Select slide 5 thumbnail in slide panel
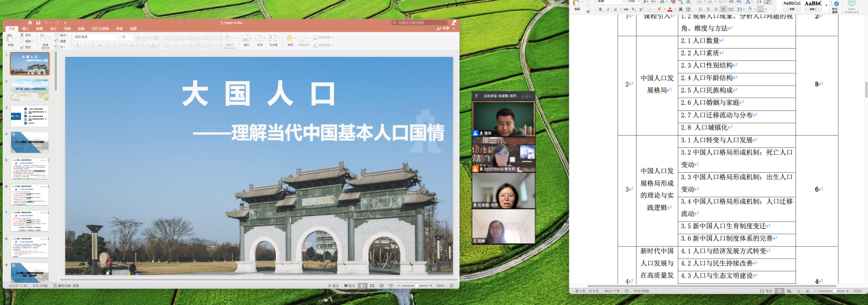Image resolution: width=868 pixels, height=305 pixels. click(x=29, y=168)
